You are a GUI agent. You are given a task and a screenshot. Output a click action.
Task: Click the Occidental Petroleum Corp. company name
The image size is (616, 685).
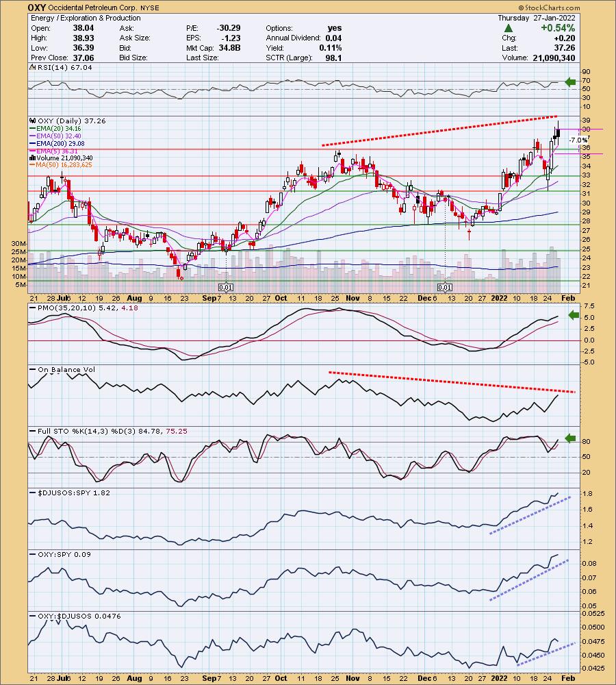click(x=92, y=8)
